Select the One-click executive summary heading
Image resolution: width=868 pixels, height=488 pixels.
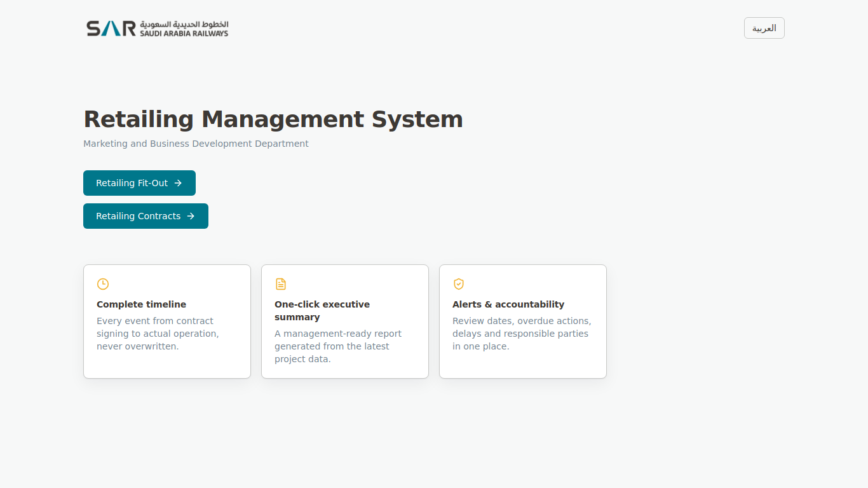(322, 311)
